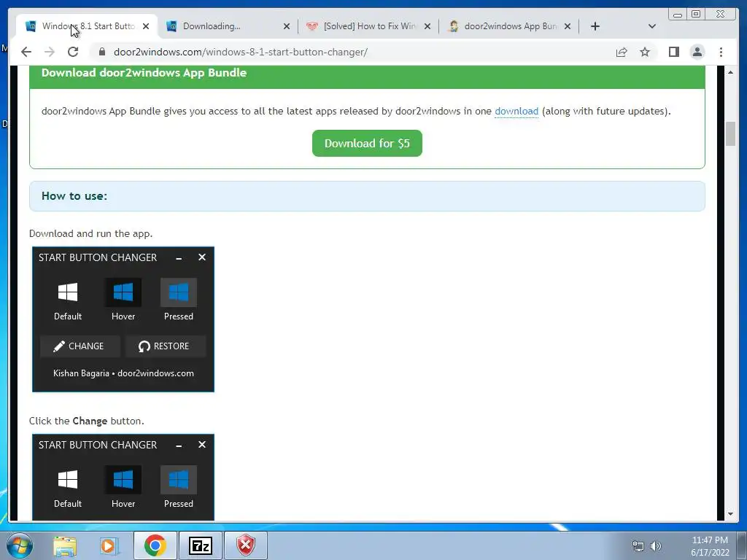Click Pressed start icon in first screenshot
747x560 pixels.
pos(178,292)
